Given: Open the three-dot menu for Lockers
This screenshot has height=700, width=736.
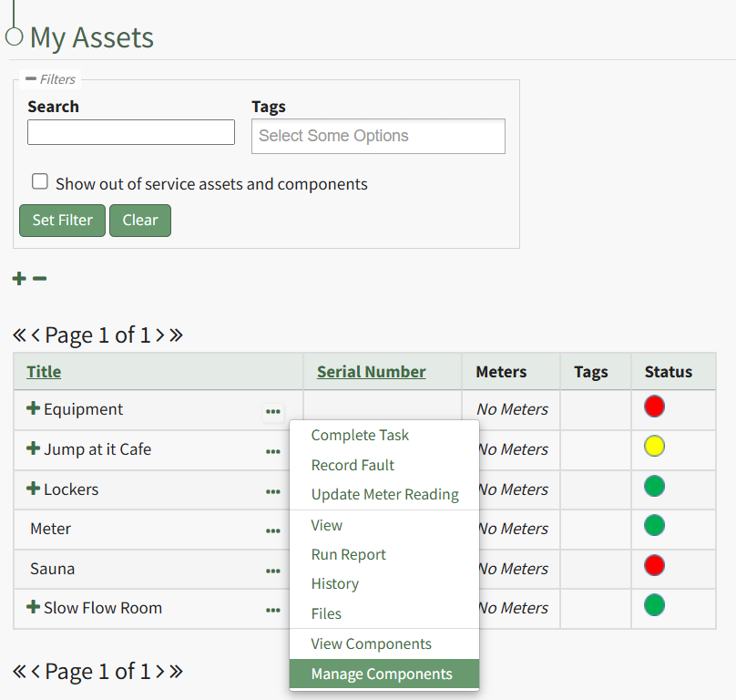Looking at the screenshot, I should (272, 492).
